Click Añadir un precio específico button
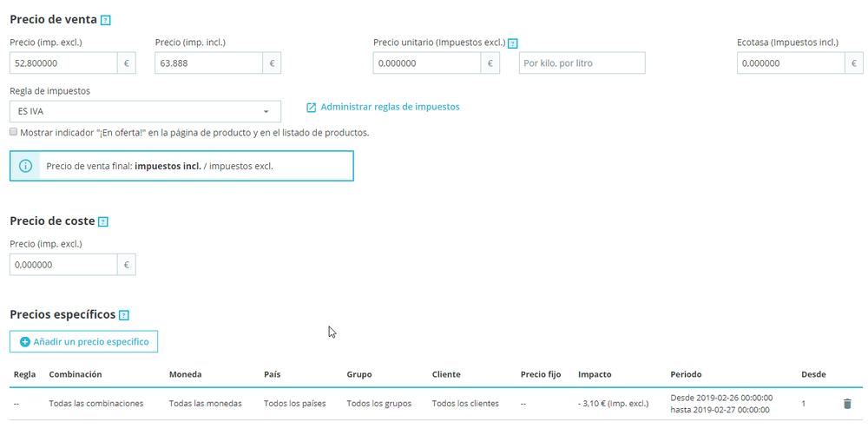868x448 pixels. 84,342
